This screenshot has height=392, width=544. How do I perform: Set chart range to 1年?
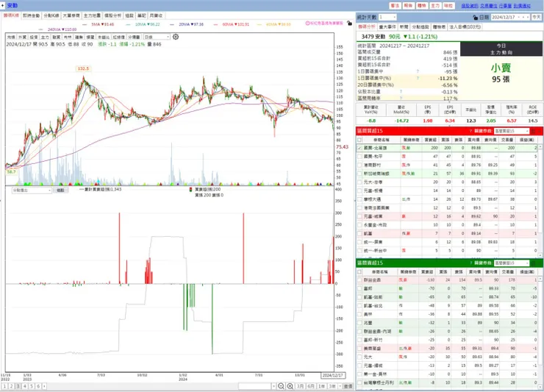click(321, 386)
